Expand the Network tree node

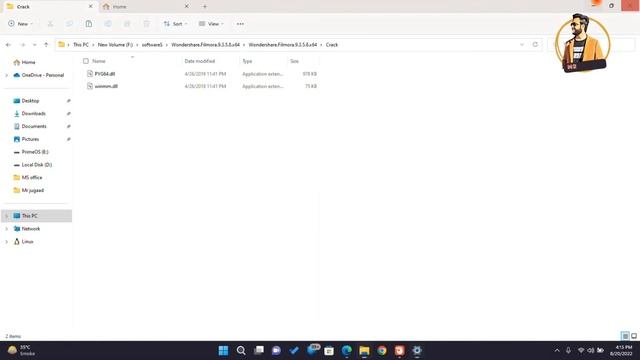(x=7, y=229)
